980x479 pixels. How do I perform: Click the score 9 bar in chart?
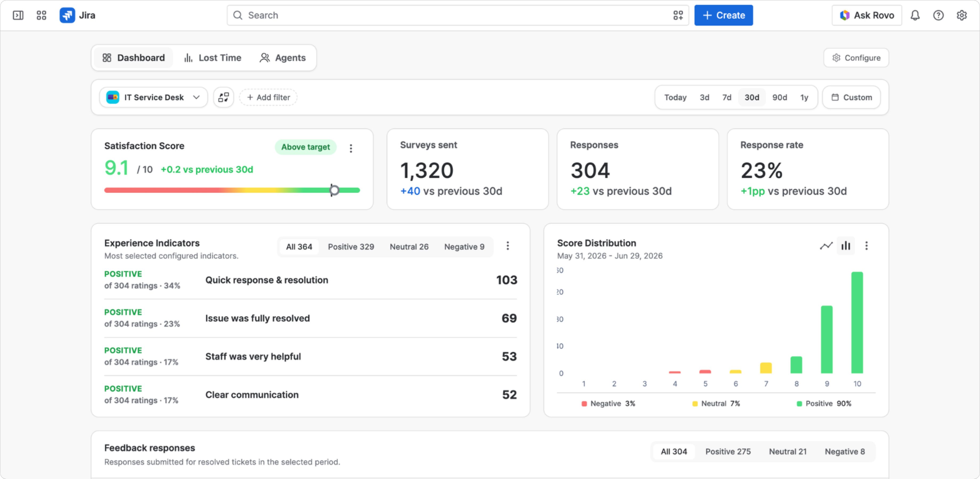pos(826,340)
